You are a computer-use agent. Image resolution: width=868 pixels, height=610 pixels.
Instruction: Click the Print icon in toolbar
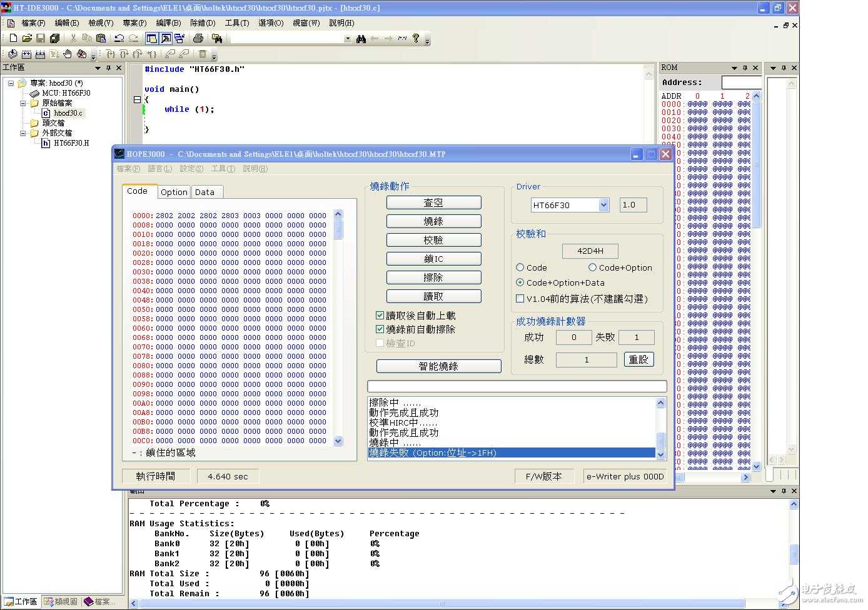(x=198, y=39)
